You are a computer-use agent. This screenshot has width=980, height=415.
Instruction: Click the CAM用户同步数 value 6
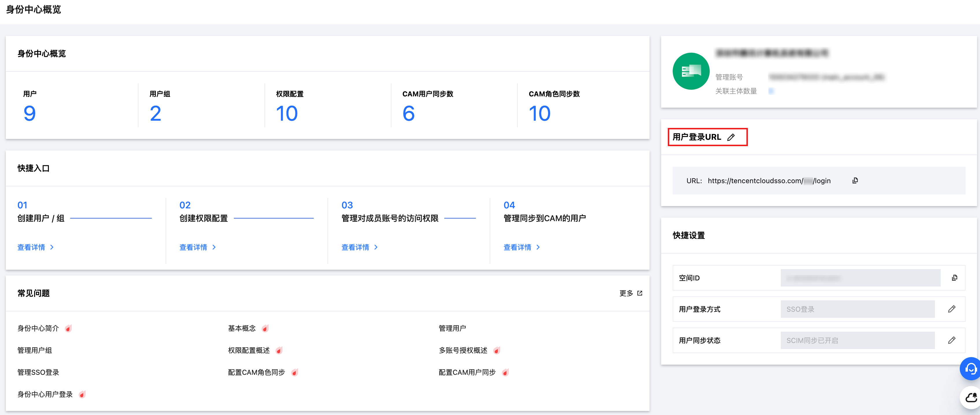(408, 113)
